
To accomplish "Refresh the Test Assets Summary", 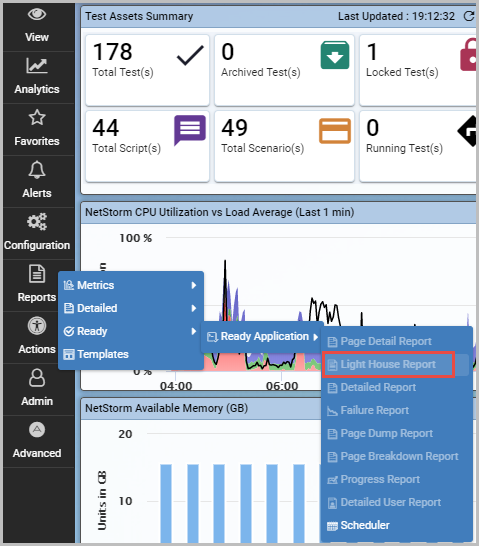I will [x=469, y=16].
